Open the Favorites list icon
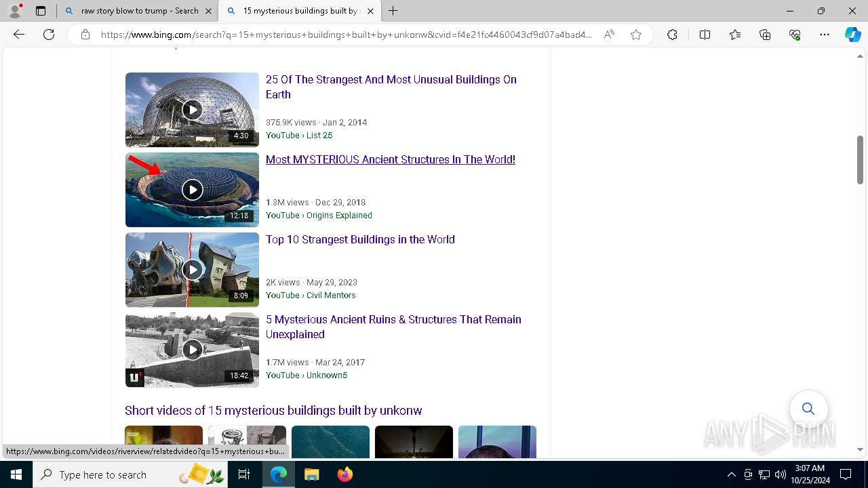This screenshot has width=868, height=488. [735, 35]
